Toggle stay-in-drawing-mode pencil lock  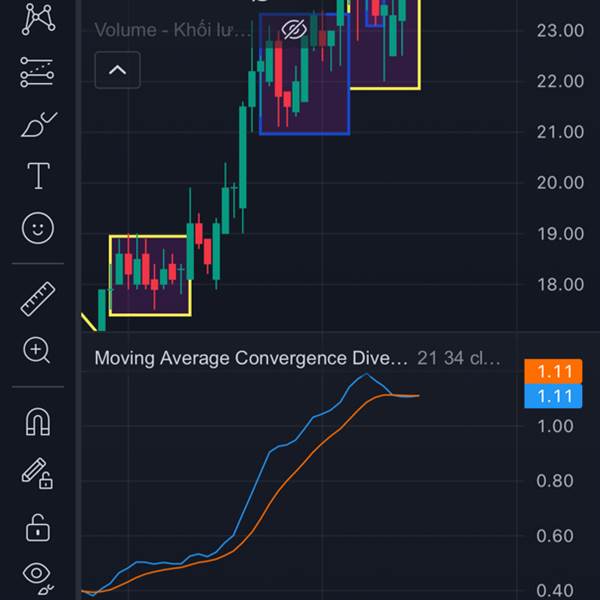(x=38, y=474)
